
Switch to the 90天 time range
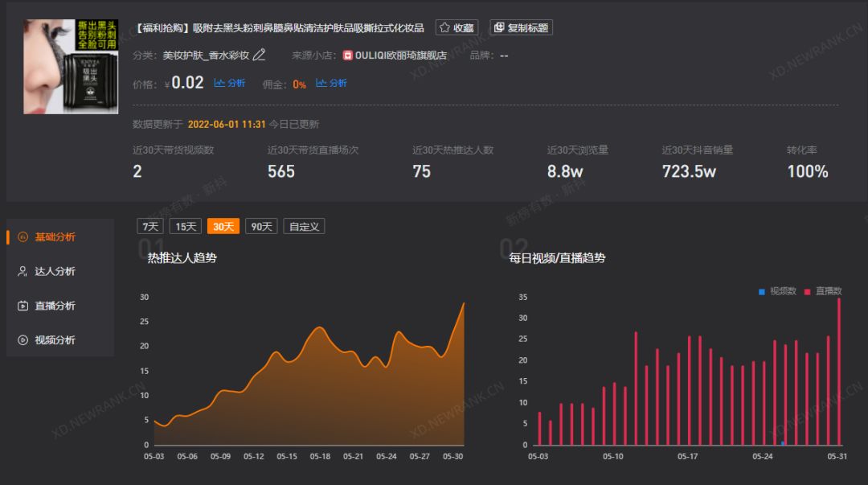[x=261, y=227]
